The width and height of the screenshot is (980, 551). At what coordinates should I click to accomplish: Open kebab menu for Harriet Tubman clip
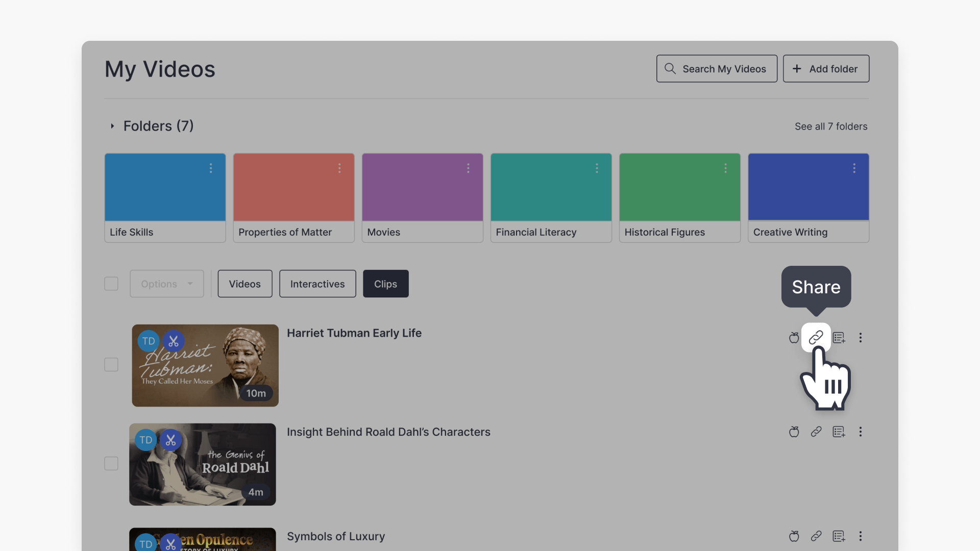860,338
